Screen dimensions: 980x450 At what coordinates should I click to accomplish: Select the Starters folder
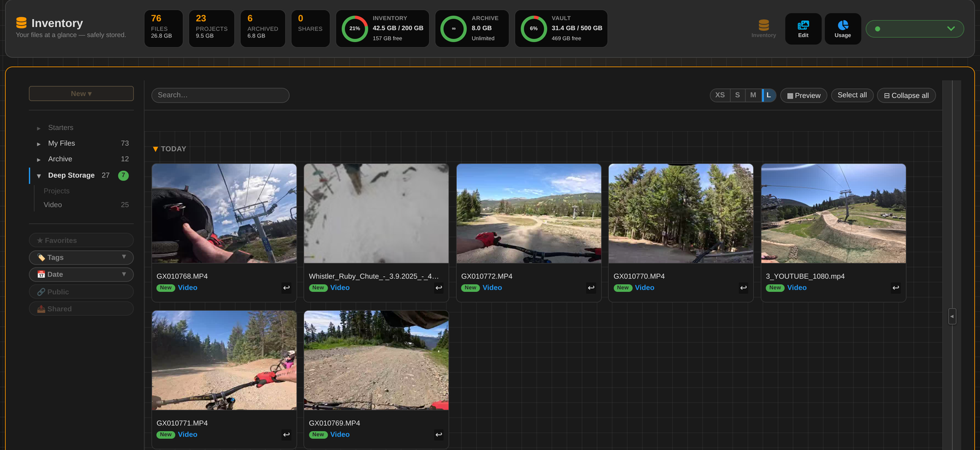[61, 128]
